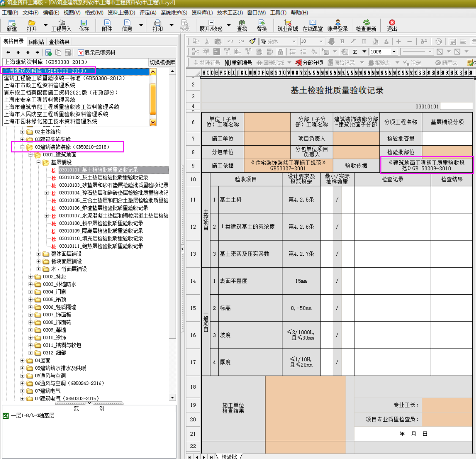Open the font name 宋体 dropdown
Screen dimensions: 476x459
click(x=294, y=41)
